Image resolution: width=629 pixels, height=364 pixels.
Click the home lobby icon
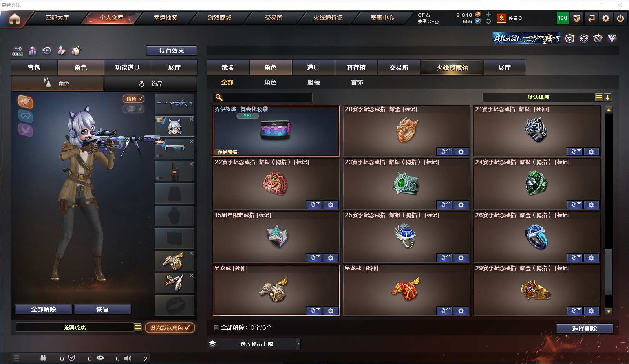click(15, 18)
